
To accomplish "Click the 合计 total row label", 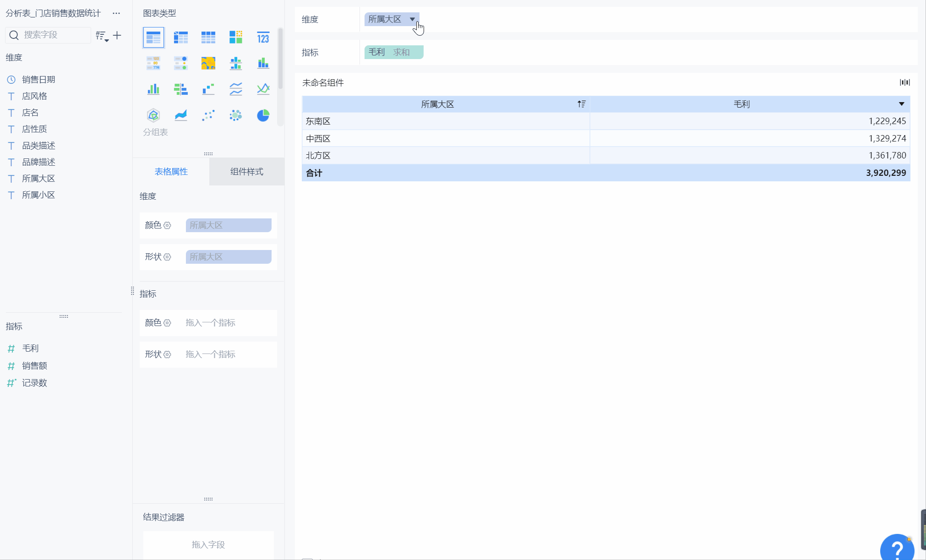I will point(314,173).
